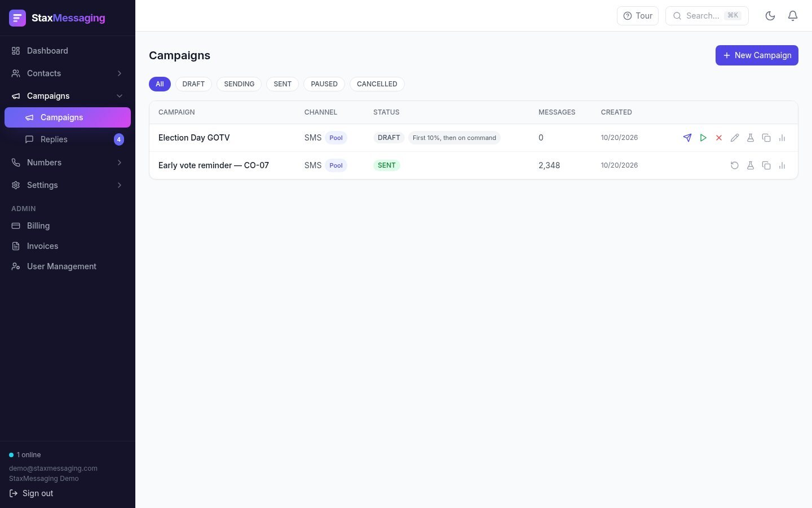Edit Election Day GOTV with pencil icon
The width and height of the screenshot is (812, 508).
735,138
